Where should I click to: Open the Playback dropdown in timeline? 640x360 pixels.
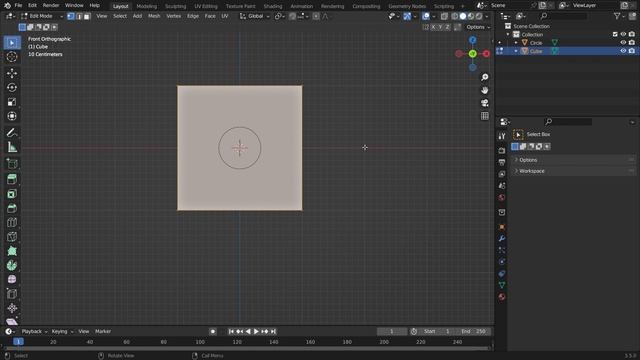tap(34, 331)
